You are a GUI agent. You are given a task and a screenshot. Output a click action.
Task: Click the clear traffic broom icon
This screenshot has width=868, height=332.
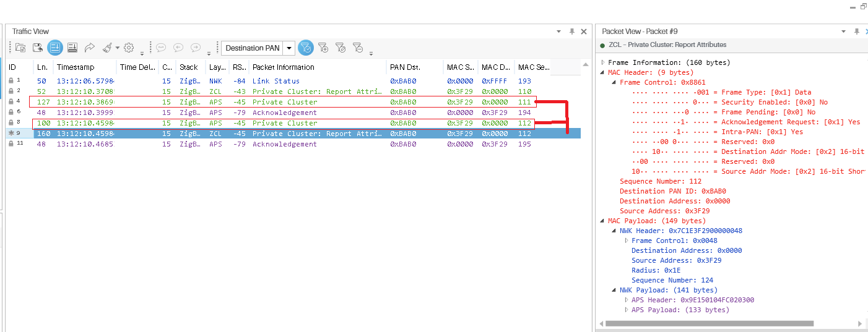107,48
